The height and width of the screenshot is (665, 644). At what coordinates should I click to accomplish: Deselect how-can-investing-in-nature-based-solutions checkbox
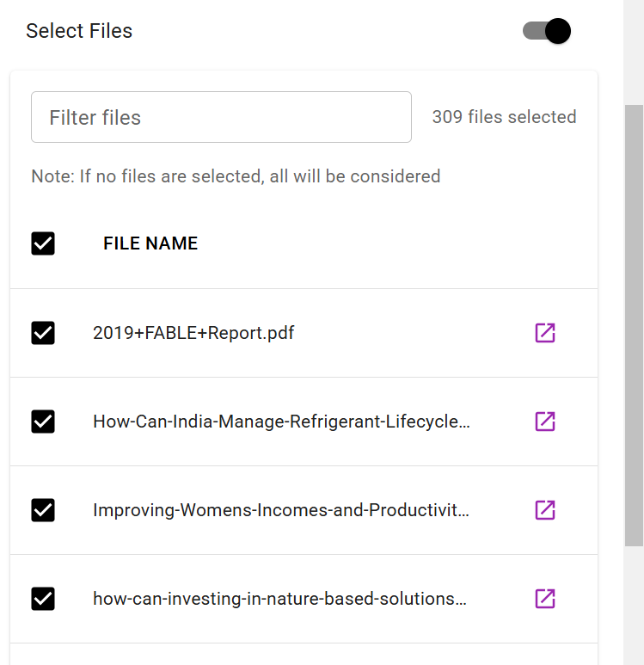[43, 598]
